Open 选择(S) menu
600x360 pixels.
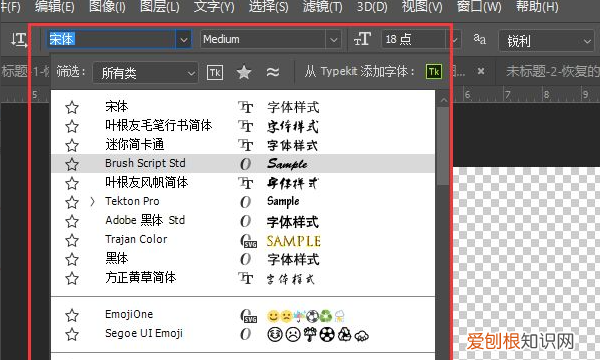click(269, 7)
